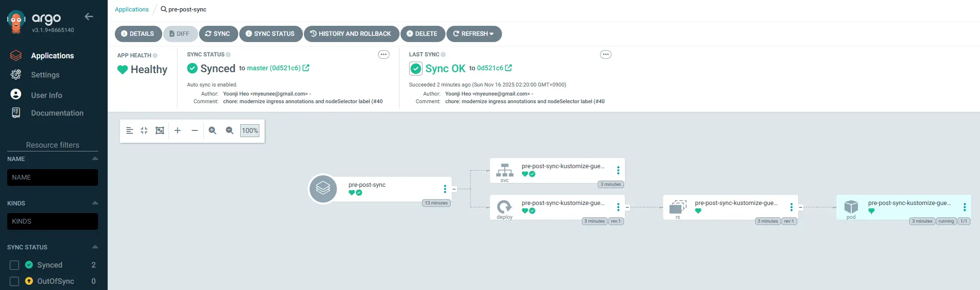Click the pod node cube icon
Image resolution: width=980 pixels, height=290 pixels.
(x=851, y=207)
